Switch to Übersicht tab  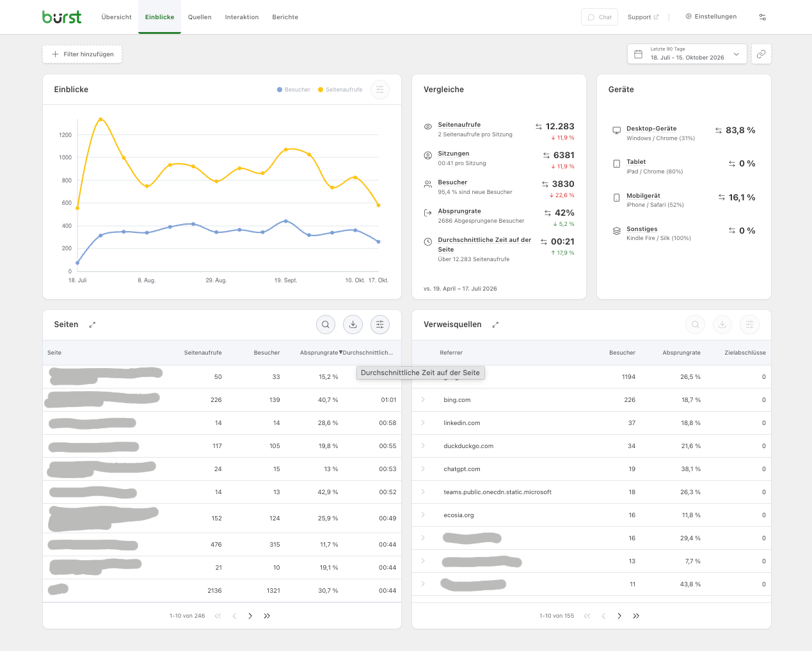pos(116,17)
